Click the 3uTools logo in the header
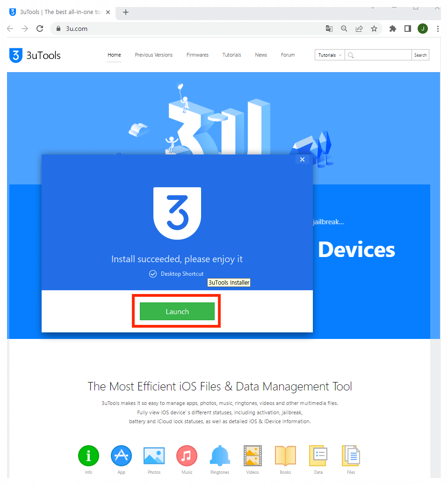This screenshot has width=448, height=485. [35, 55]
